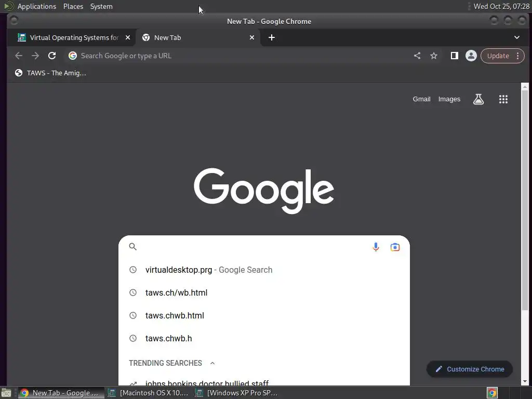
Task: Open the side panel icon
Action: click(454, 56)
